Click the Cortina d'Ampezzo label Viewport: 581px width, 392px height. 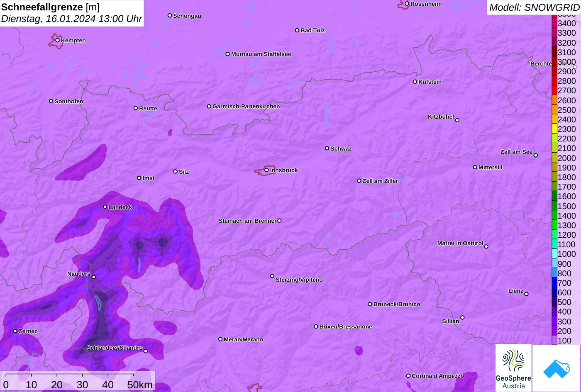(x=438, y=376)
